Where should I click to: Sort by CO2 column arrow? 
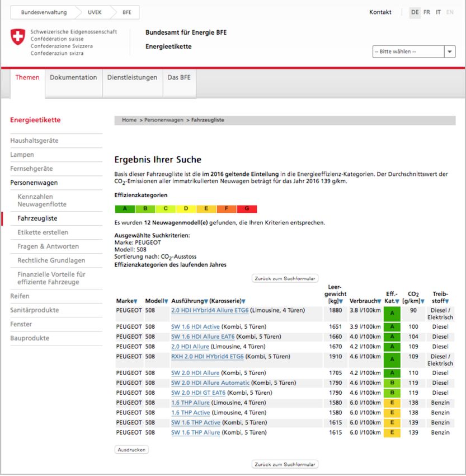click(x=422, y=301)
